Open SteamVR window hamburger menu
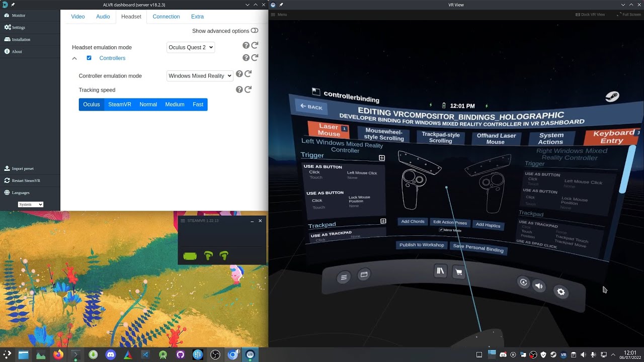The height and width of the screenshot is (362, 644). point(183,221)
